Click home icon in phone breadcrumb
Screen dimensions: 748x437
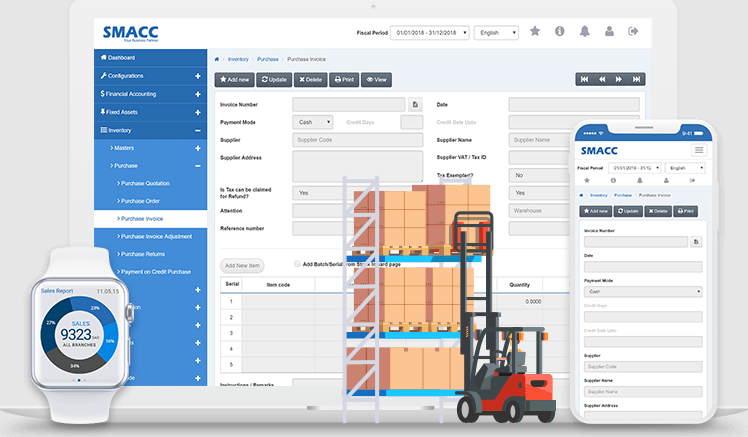581,195
